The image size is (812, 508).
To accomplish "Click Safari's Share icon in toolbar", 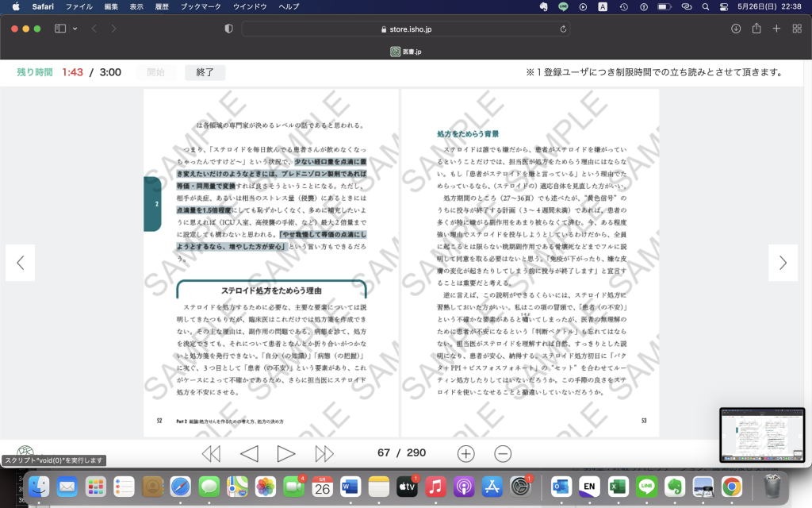I will pos(756,29).
